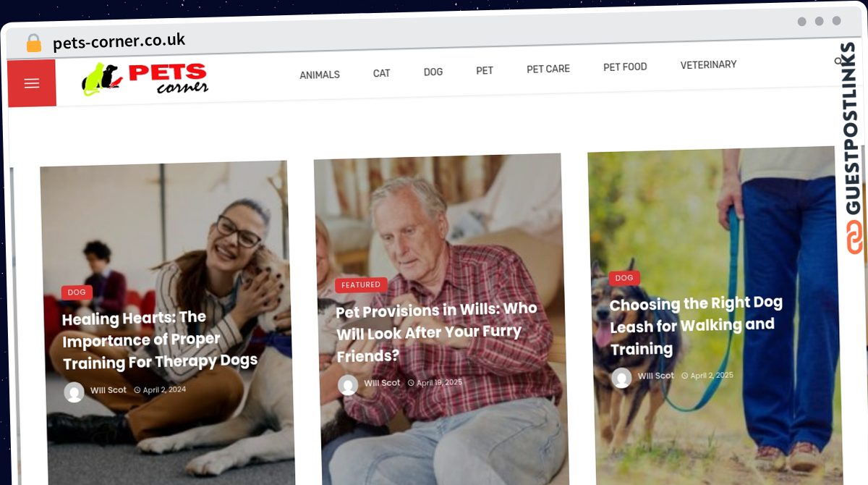Image resolution: width=868 pixels, height=485 pixels.
Task: Click Will Scot avatar on therapy dogs post
Action: click(x=74, y=392)
